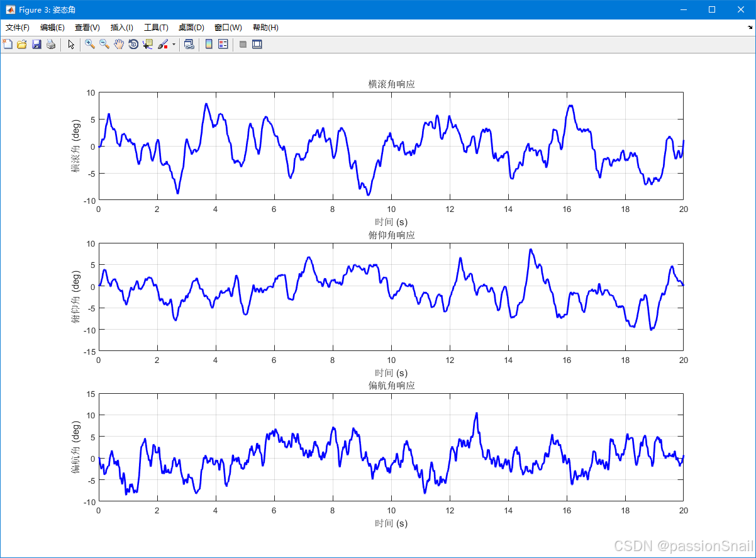Viewport: 756px width, 558px height.
Task: Select the 俯仰角 (deg) y-axis label
Action: (x=75, y=296)
